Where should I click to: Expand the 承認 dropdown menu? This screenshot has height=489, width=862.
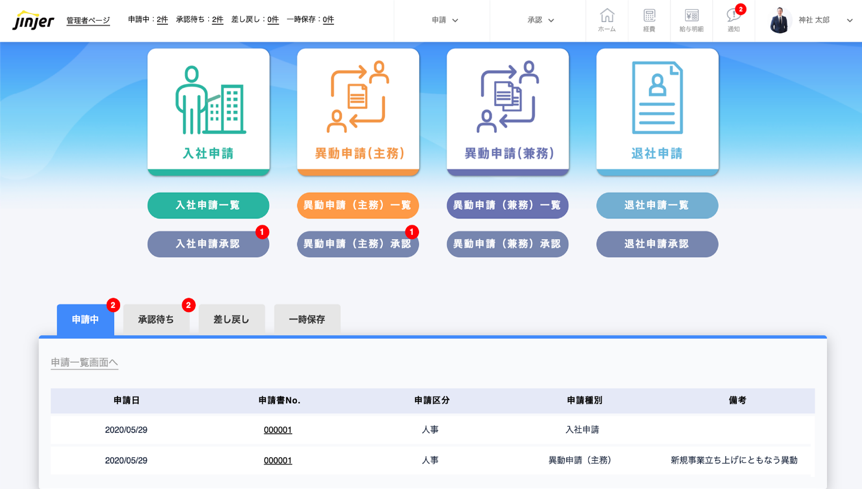click(540, 20)
